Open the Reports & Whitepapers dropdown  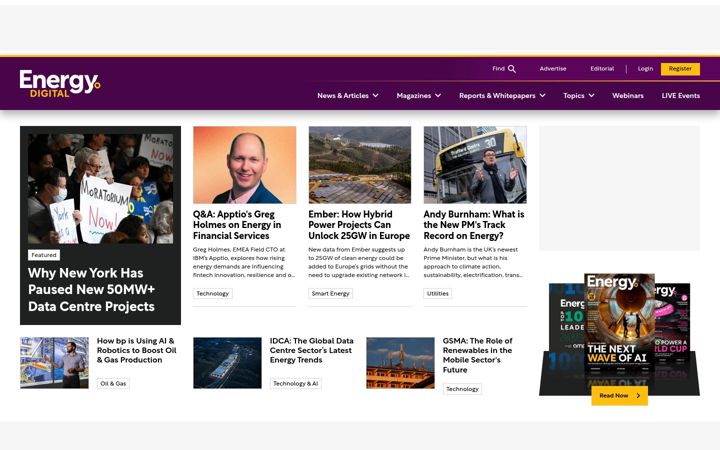tap(502, 96)
